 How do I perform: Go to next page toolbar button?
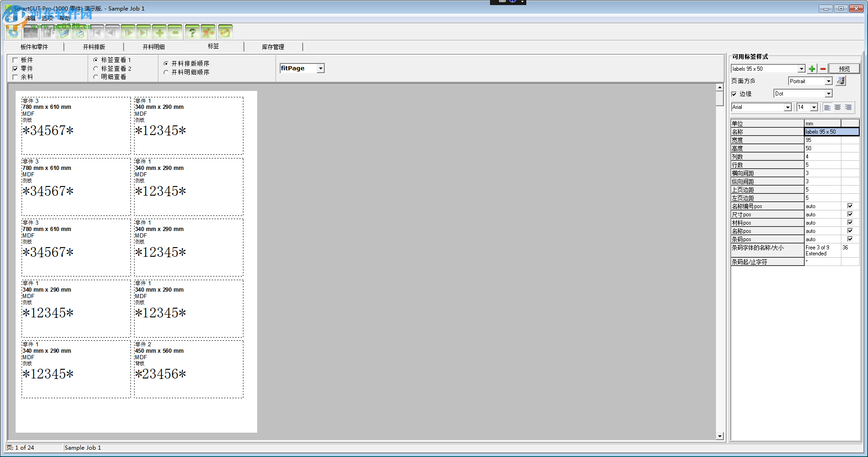tap(128, 33)
